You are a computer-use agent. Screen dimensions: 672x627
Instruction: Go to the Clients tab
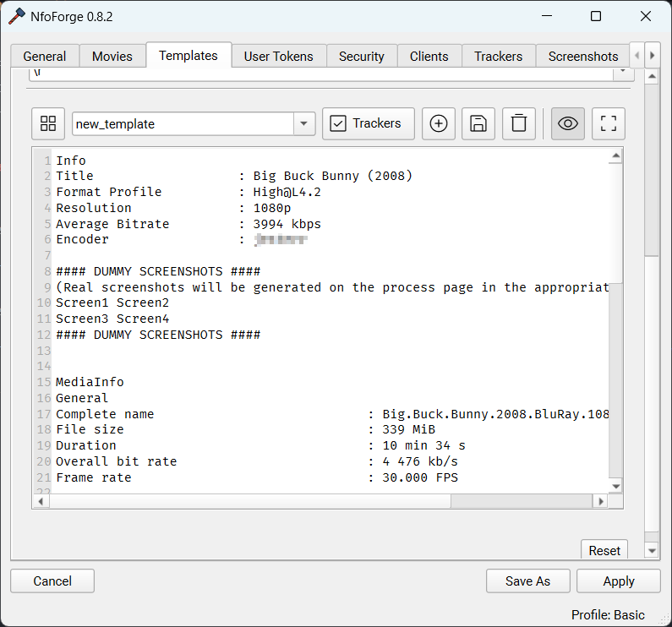(429, 56)
